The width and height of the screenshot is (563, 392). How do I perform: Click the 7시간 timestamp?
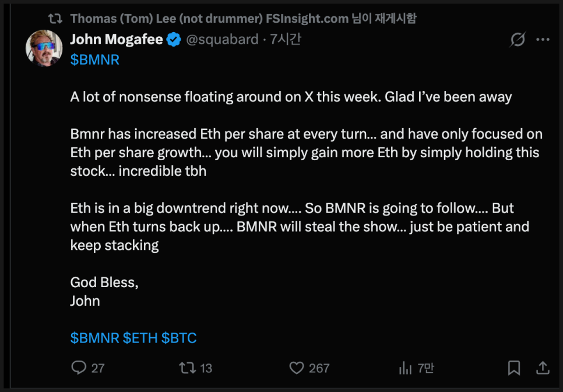point(285,40)
